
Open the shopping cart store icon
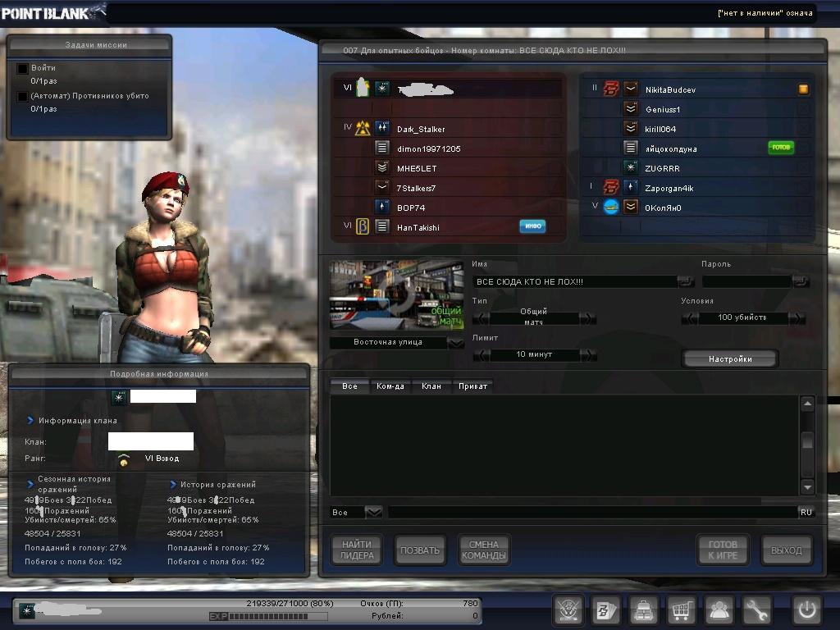681,610
